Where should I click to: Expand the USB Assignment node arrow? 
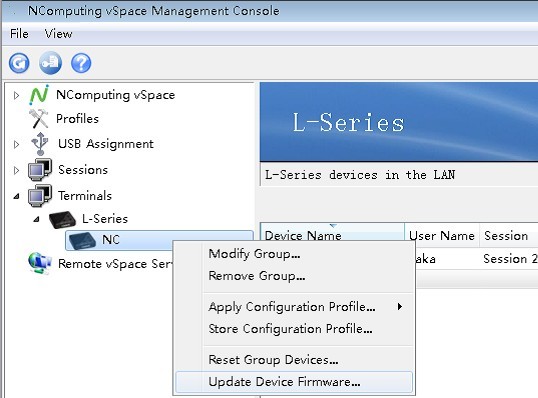click(x=16, y=144)
